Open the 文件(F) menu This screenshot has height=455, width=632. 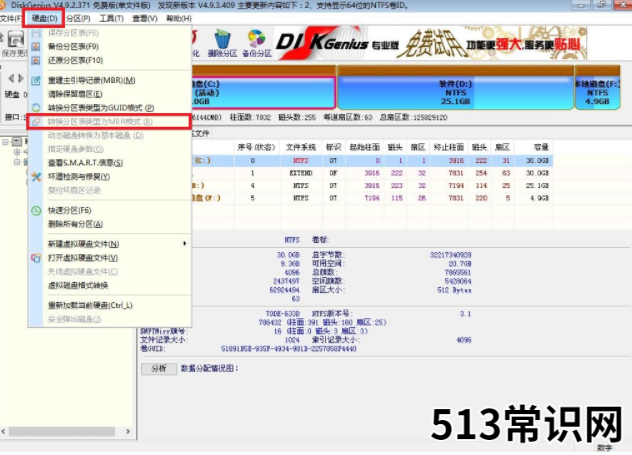point(10,19)
